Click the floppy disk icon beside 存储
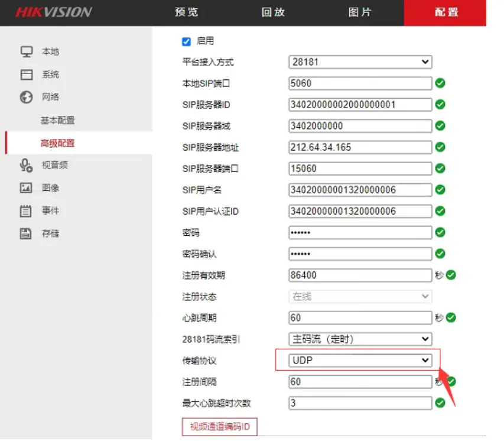Image resolution: width=504 pixels, height=441 pixels. pos(26,234)
